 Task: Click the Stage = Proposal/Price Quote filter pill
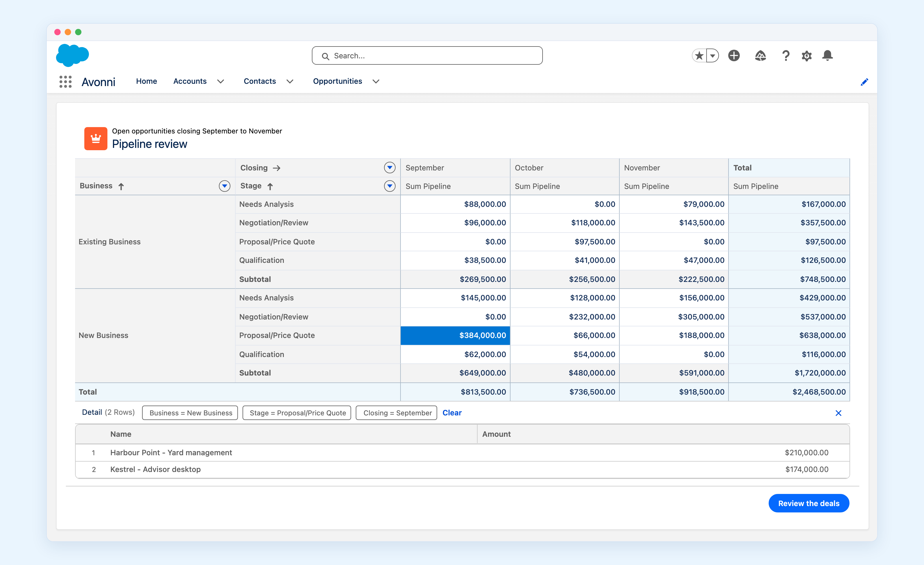[297, 413]
